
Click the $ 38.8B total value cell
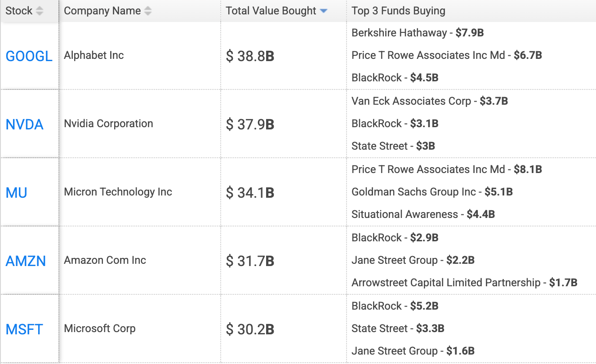284,56
